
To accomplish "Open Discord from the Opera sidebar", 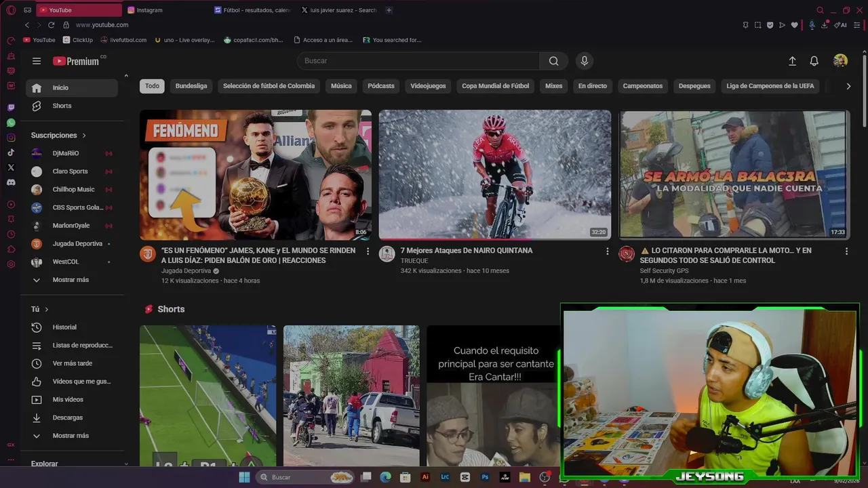I will [x=11, y=182].
